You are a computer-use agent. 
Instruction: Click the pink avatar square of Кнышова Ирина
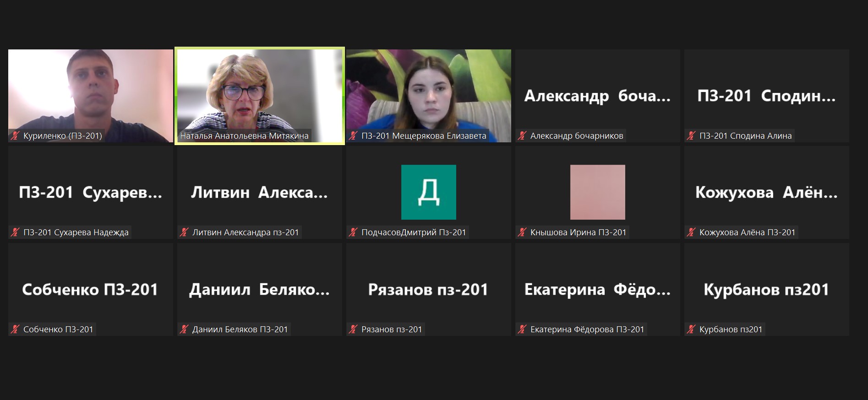[598, 192]
